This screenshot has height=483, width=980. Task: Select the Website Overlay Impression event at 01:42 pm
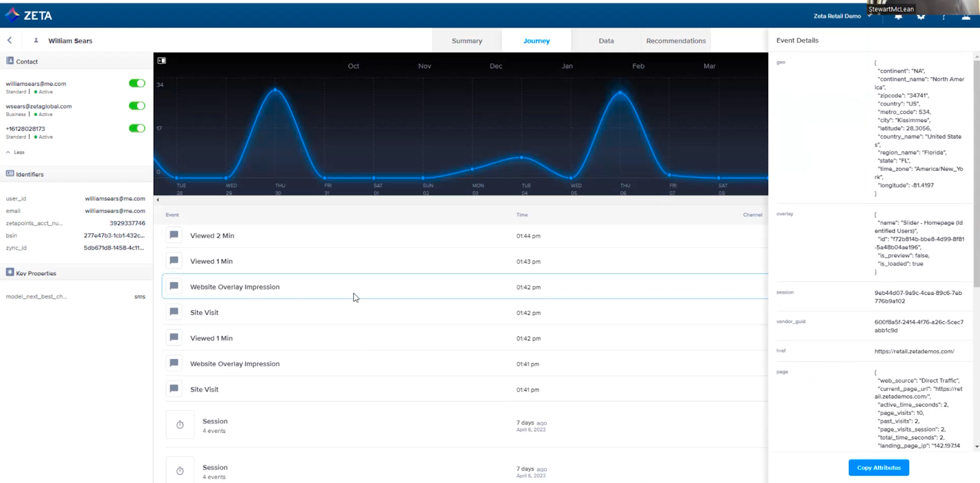pos(466,286)
